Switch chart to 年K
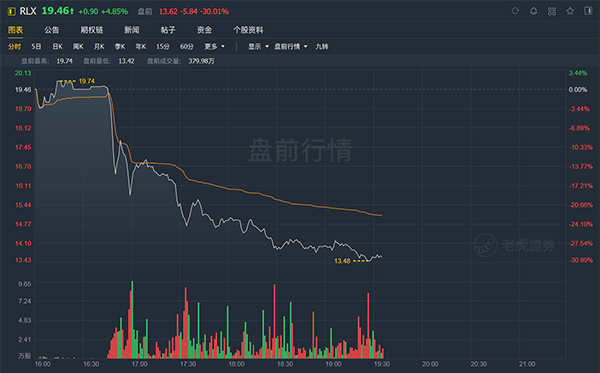This screenshot has width=600, height=373. coord(140,47)
